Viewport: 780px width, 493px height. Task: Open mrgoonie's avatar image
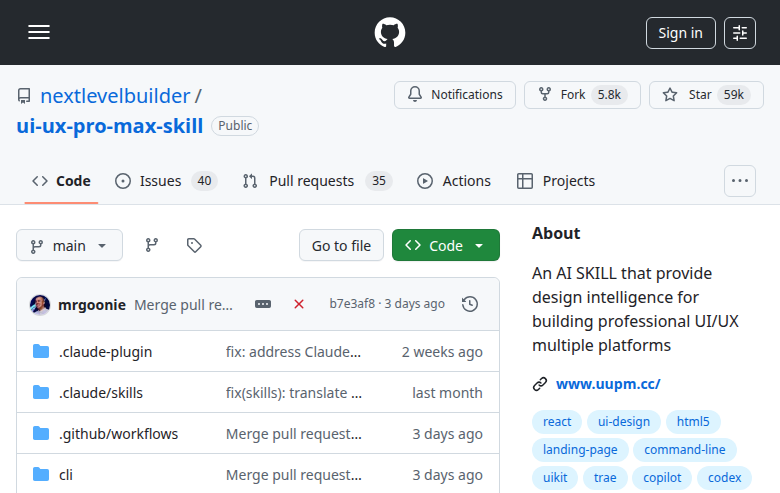(40, 304)
